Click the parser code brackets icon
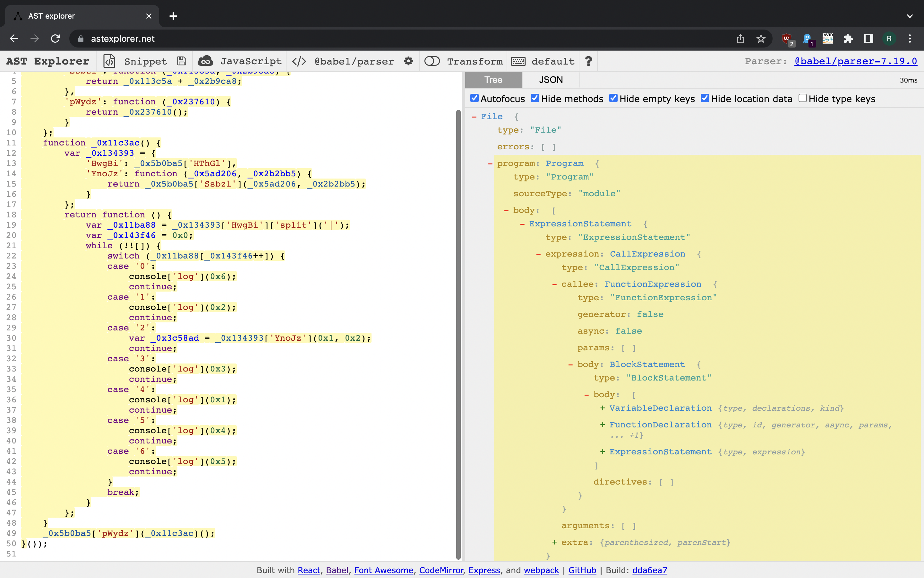This screenshot has height=578, width=924. pos(299,61)
